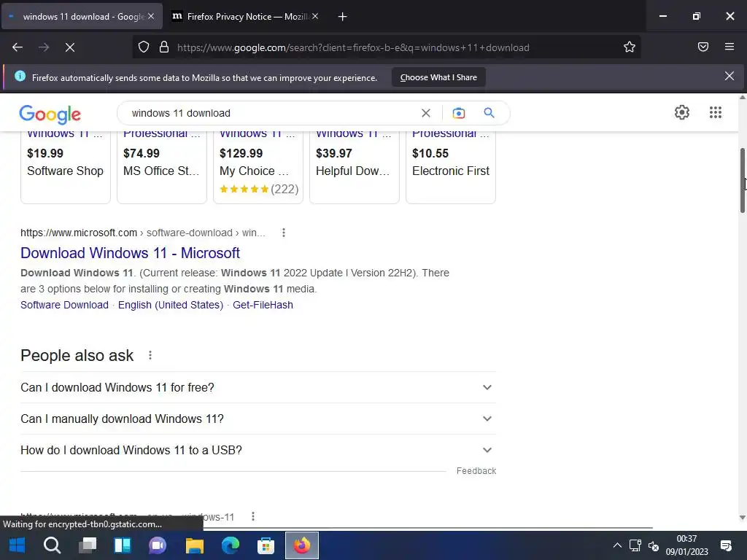This screenshot has height=560, width=747.
Task: Open the Get-FileHash sitelink
Action: tap(263, 305)
